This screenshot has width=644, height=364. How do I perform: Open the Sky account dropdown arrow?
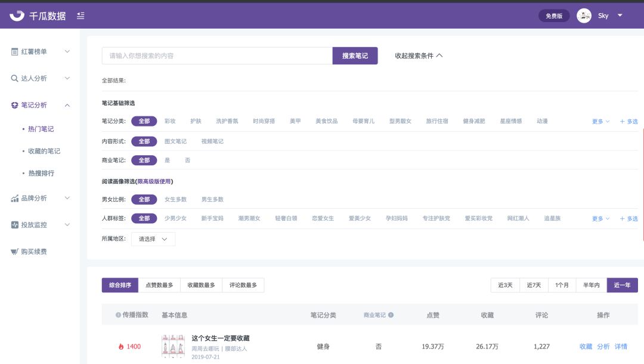[x=620, y=15]
